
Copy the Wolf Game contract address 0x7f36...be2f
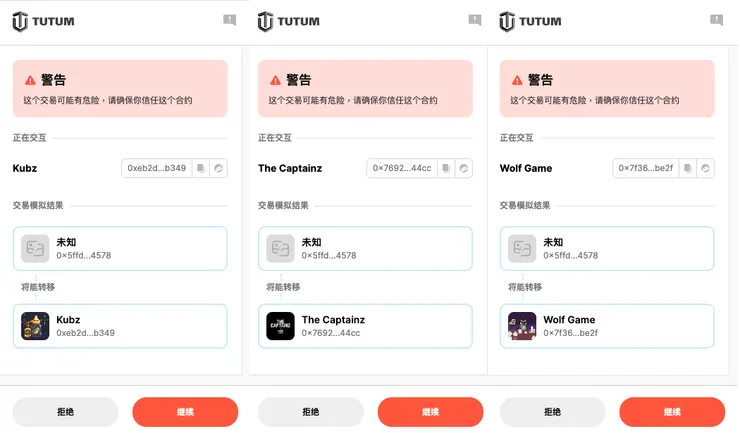pos(688,168)
